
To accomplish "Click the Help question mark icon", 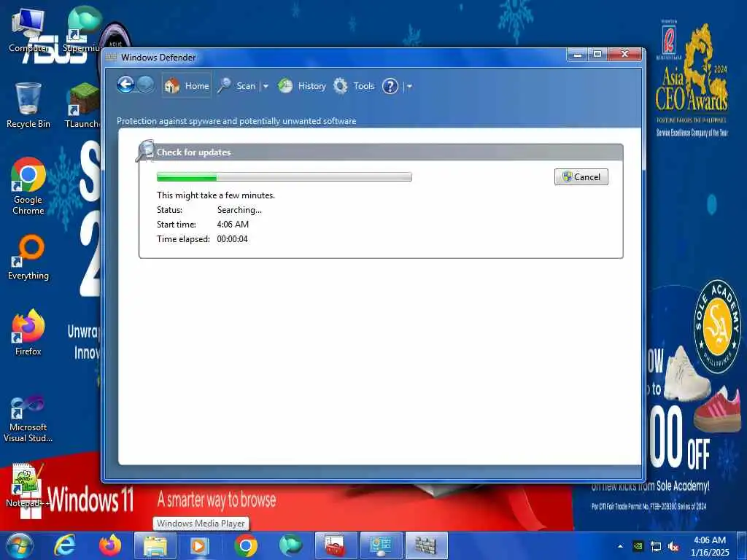I will coord(390,86).
